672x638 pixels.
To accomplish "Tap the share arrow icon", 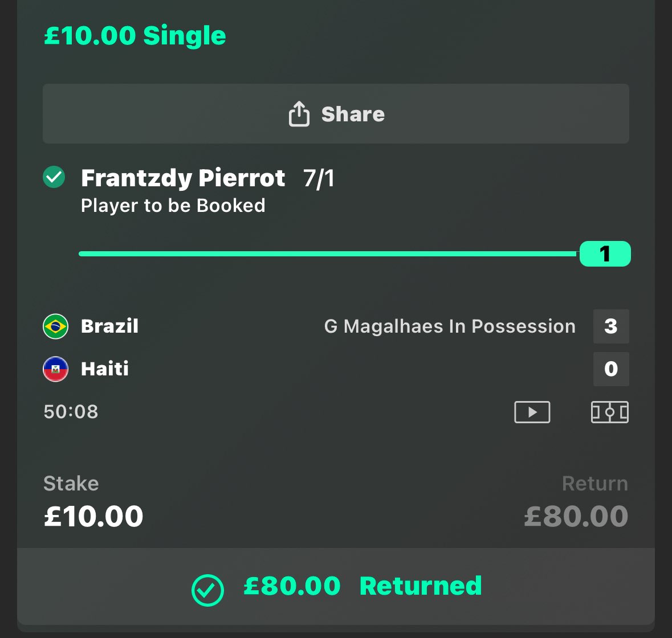I will pyautogui.click(x=299, y=114).
